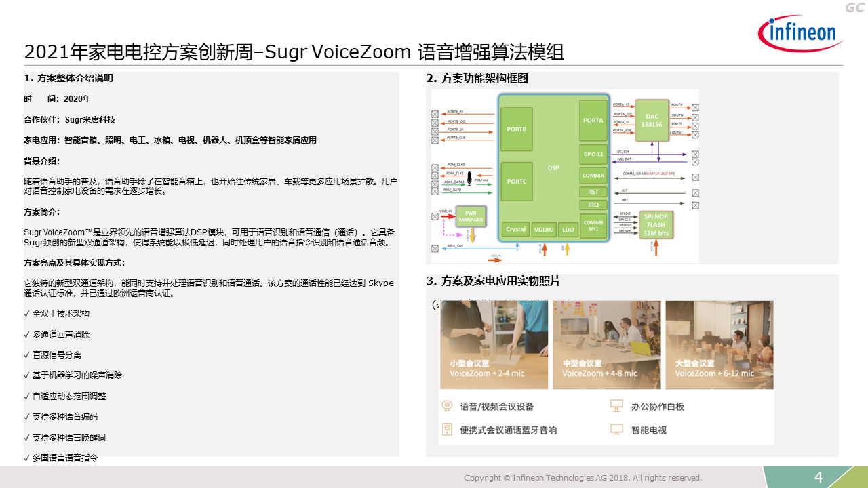Screen dimensions: 868x488
Task: Click the heading 3. 方案及家电应用实物照片
Action: point(493,281)
